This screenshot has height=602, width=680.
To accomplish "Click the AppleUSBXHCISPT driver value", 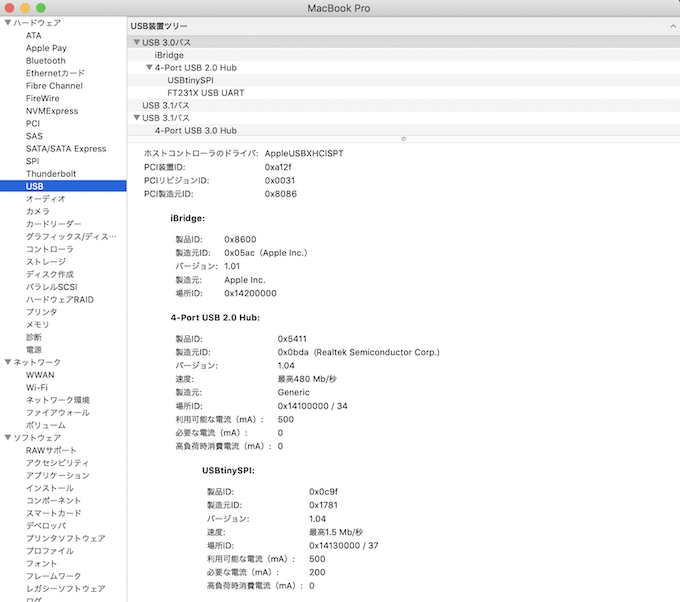I will (304, 154).
